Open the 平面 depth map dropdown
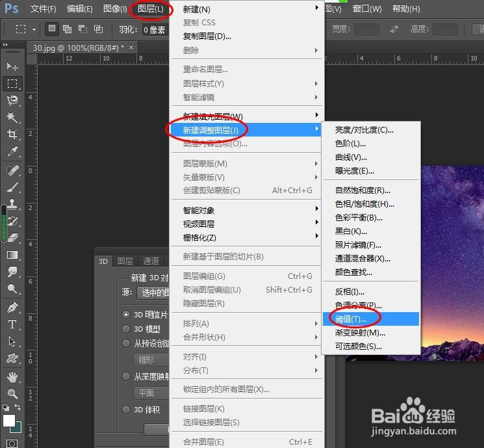 pyautogui.click(x=151, y=393)
